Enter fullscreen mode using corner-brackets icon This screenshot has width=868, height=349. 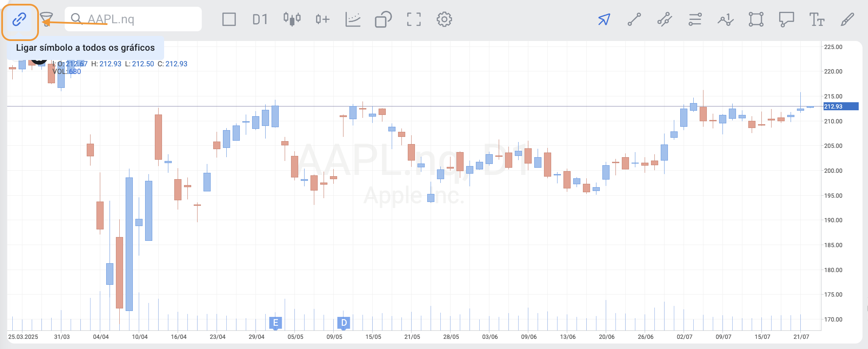(x=414, y=19)
